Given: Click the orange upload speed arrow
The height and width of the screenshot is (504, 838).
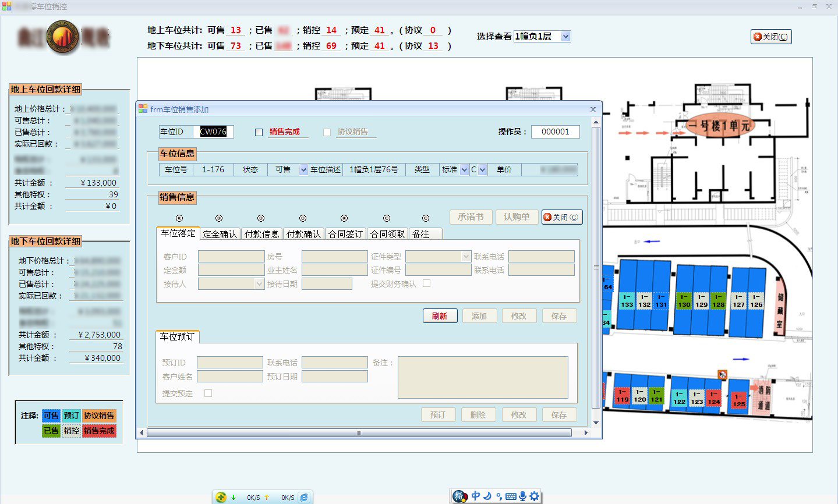Looking at the screenshot, I should tap(267, 497).
